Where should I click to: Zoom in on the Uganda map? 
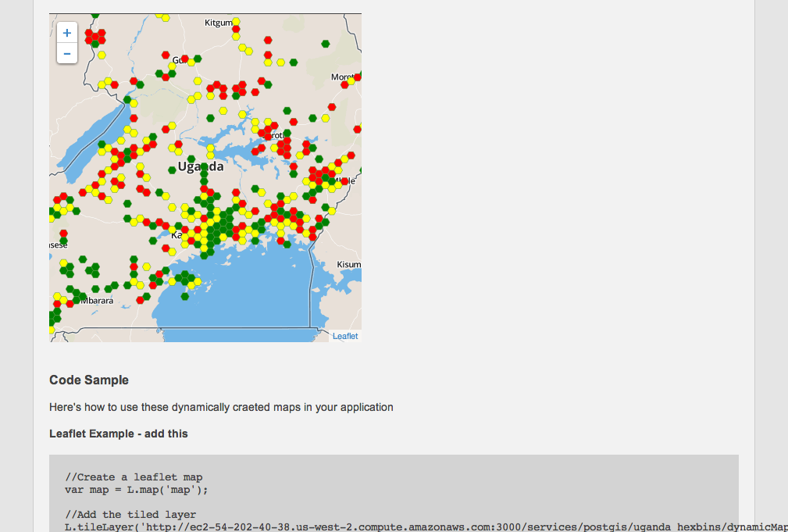point(67,33)
